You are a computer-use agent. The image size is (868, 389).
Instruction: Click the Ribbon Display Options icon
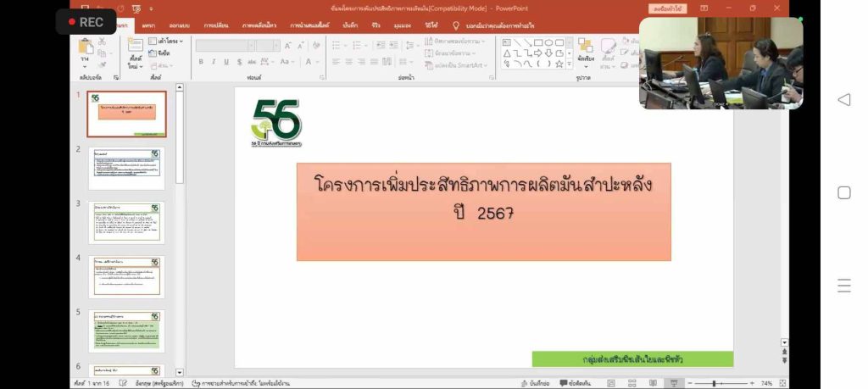[704, 8]
